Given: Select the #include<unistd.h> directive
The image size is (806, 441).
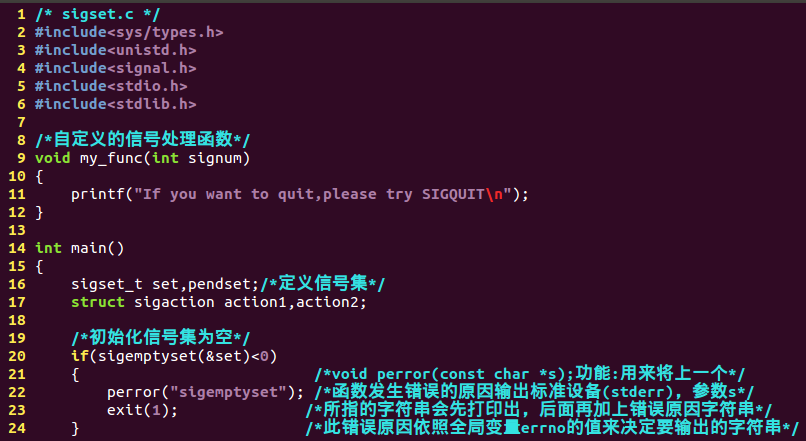Looking at the screenshot, I should point(116,50).
